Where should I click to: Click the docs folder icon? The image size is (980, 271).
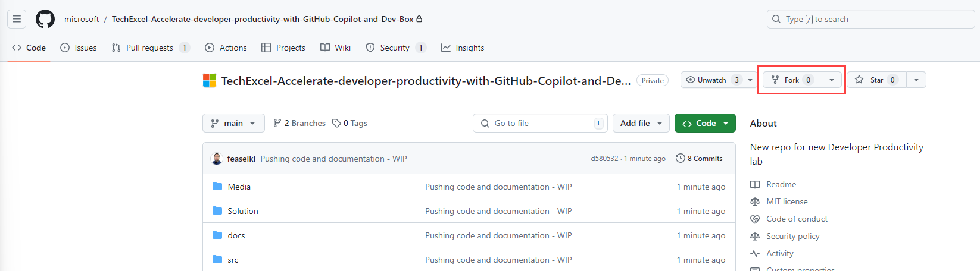coord(217,235)
